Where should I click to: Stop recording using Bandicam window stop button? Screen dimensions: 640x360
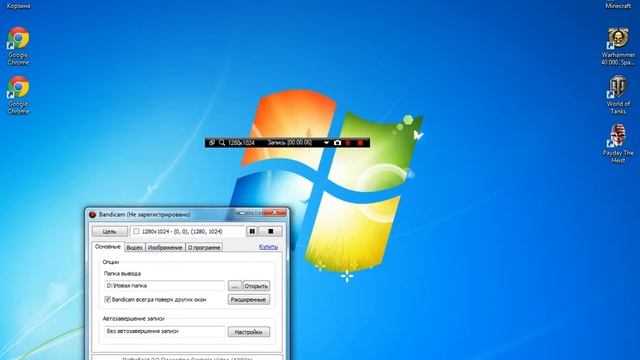point(270,231)
